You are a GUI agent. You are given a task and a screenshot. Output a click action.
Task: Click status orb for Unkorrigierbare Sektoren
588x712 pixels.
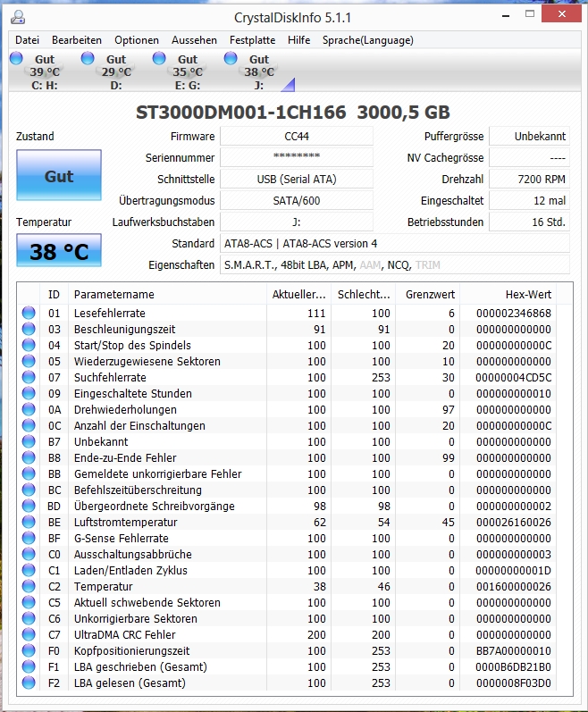[29, 618]
